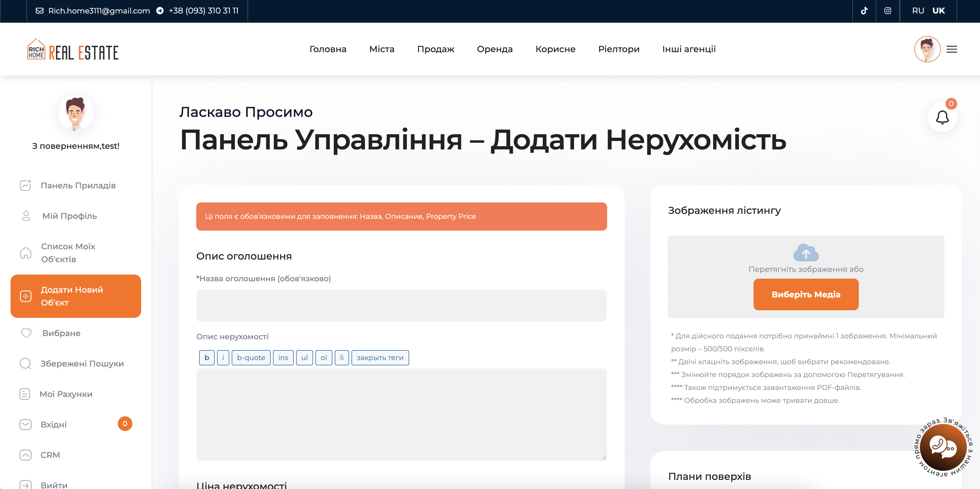Image resolution: width=980 pixels, height=489 pixels.
Task: Click the cloud upload icon
Action: coord(805,253)
